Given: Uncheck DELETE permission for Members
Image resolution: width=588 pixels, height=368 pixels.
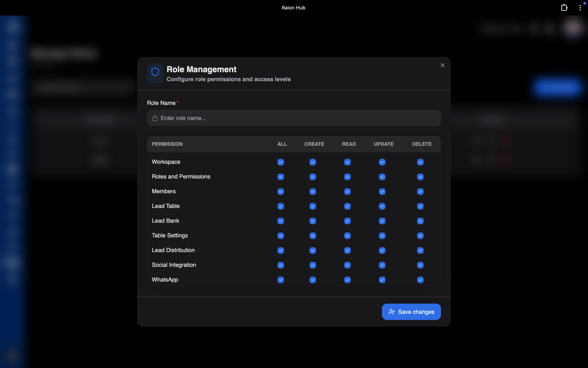Looking at the screenshot, I should 420,192.
